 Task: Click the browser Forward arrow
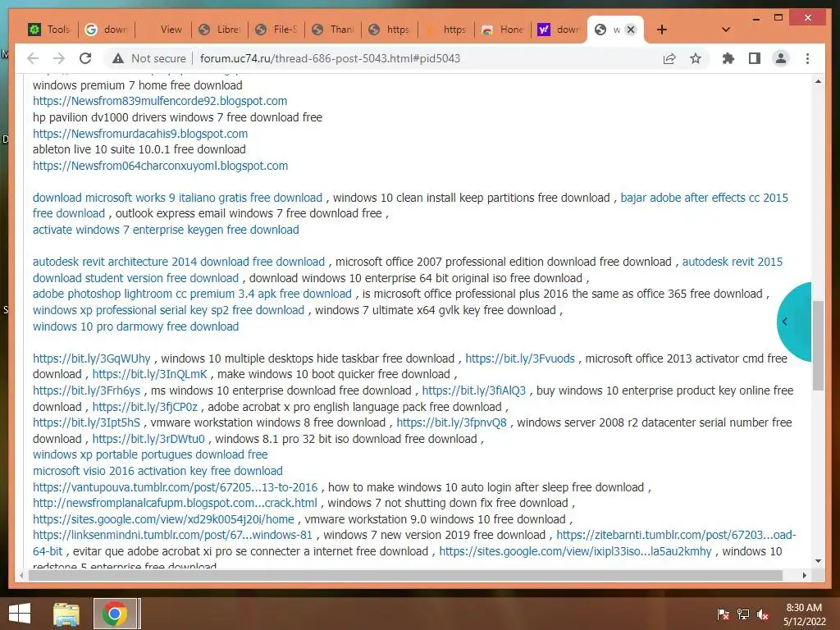[59, 58]
